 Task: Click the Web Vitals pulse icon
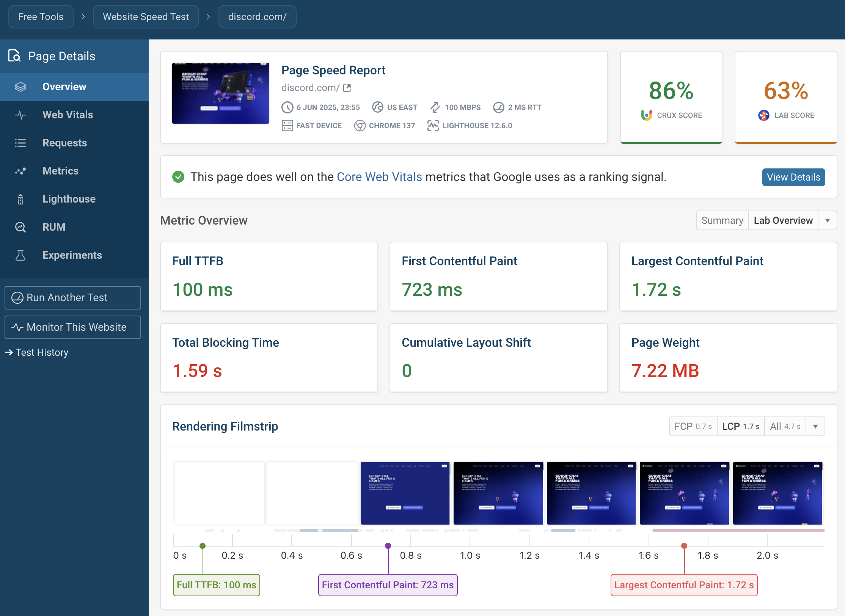(x=20, y=115)
